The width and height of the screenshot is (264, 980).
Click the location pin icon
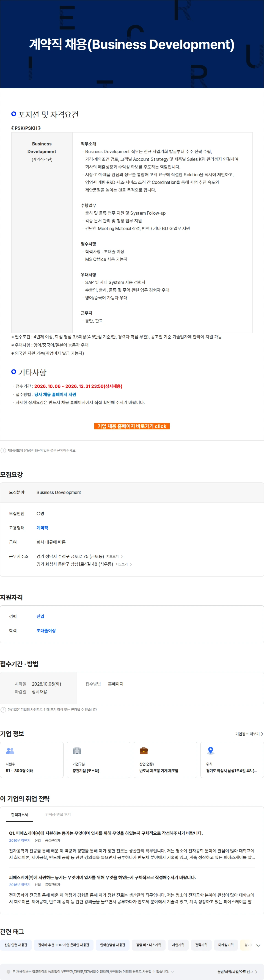coord(210,750)
